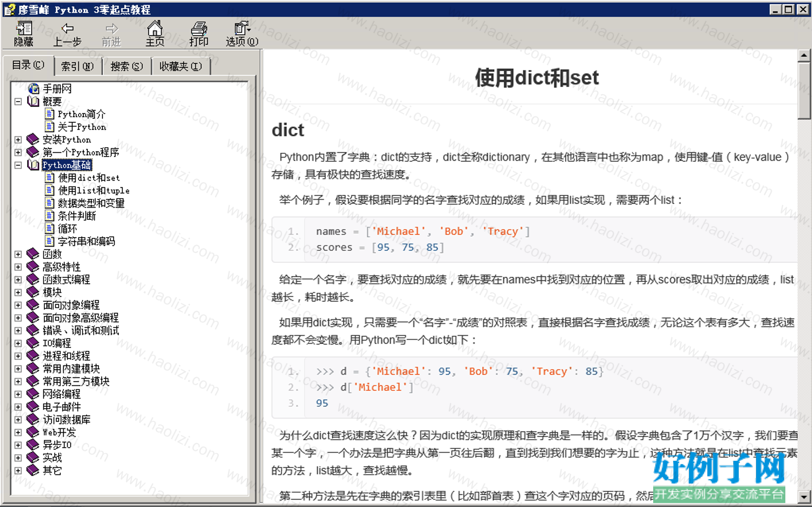Screen dimensions: 812x507
Task: Expand the 异步IO tree node
Action: [x=18, y=445]
